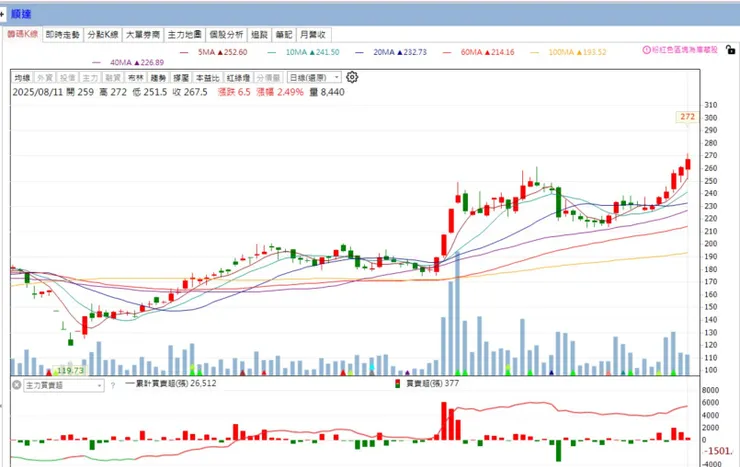740x467 pixels.
Task: Switch to the 個股分析 tab
Action: tap(226, 34)
